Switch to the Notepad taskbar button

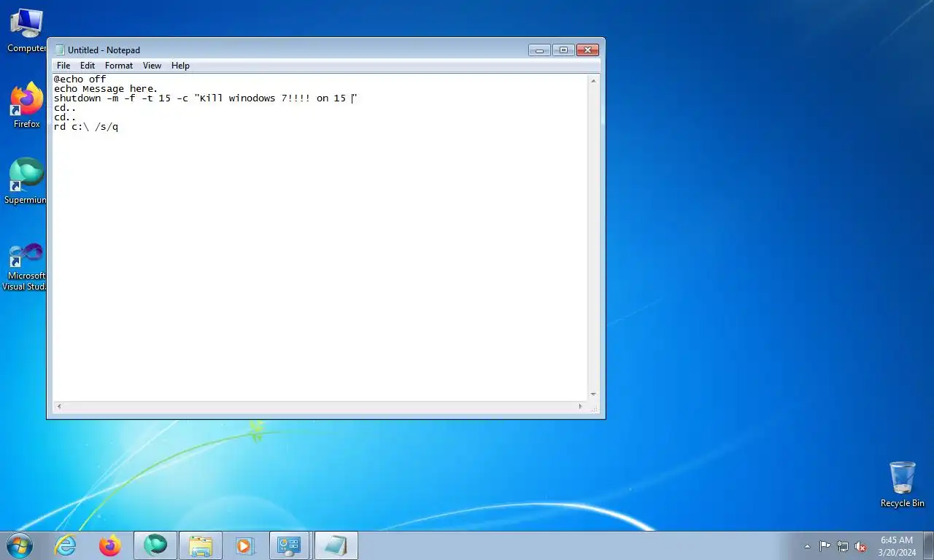[336, 545]
